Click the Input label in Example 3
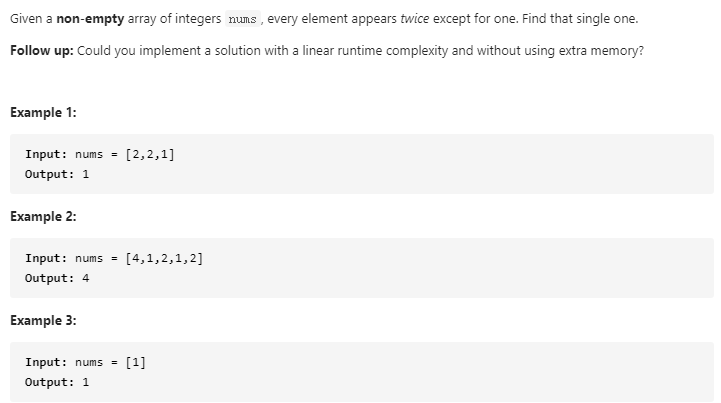Viewport: 721px width, 403px height. pyautogui.click(x=46, y=362)
